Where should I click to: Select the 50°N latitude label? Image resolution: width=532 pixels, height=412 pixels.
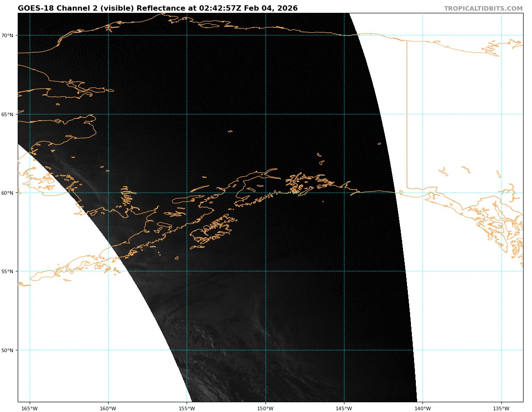tap(9, 350)
